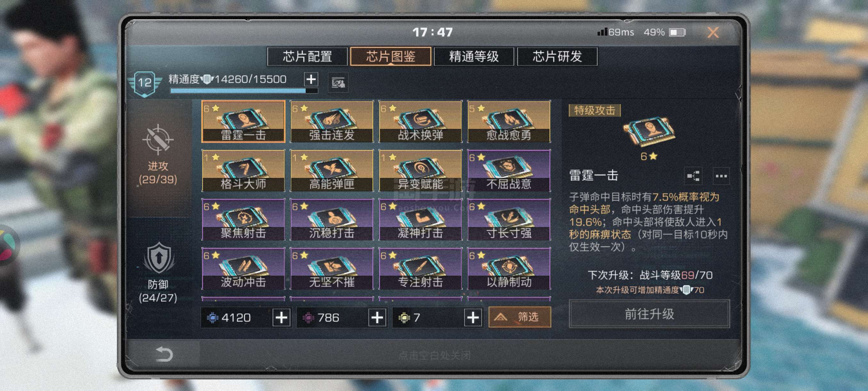The width and height of the screenshot is (868, 391).
Task: Click the certificate icon beside mastery bar
Action: click(x=338, y=82)
